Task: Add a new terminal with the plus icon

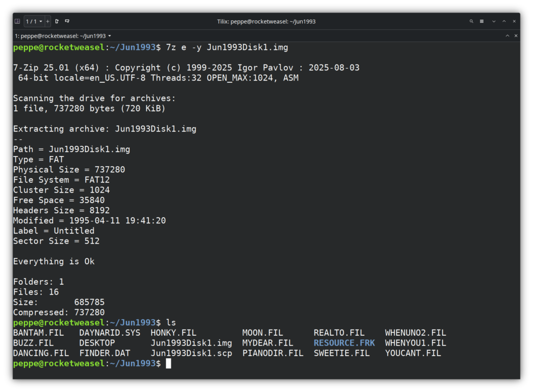Action: tap(48, 21)
